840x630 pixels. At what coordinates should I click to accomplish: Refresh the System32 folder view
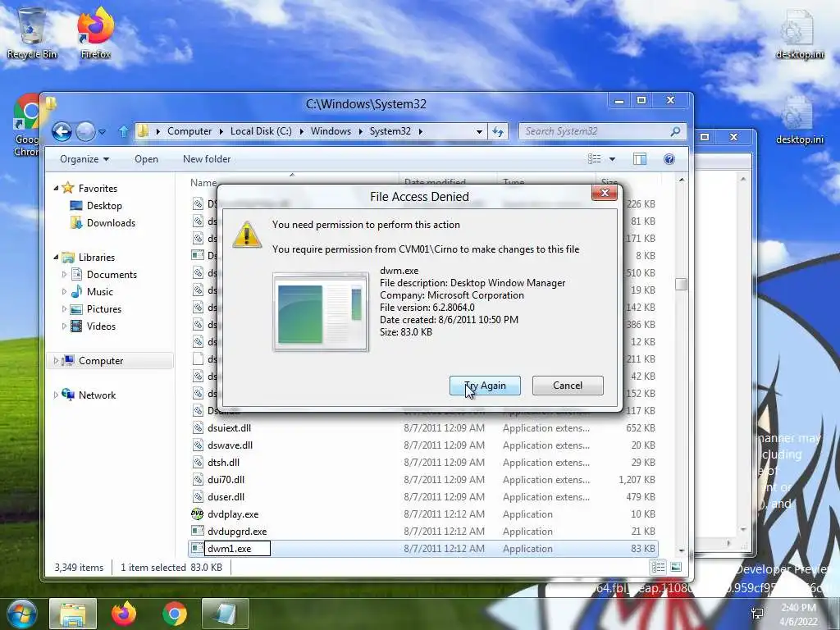tap(498, 131)
